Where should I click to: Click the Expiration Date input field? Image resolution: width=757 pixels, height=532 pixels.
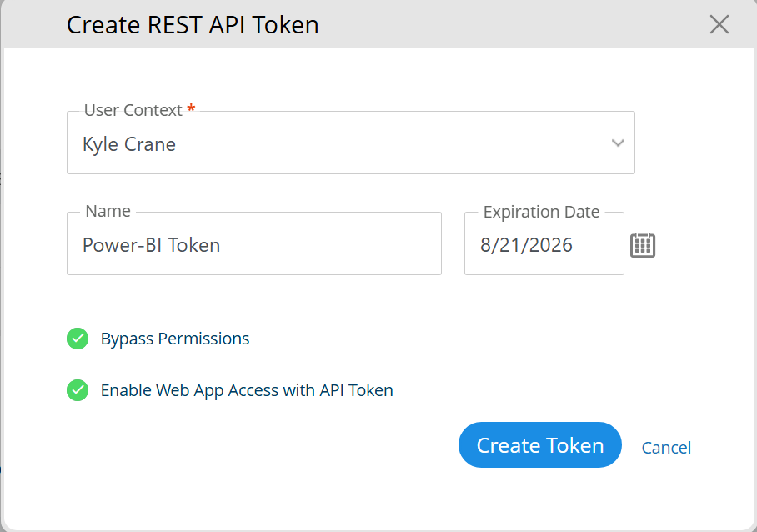tap(544, 243)
